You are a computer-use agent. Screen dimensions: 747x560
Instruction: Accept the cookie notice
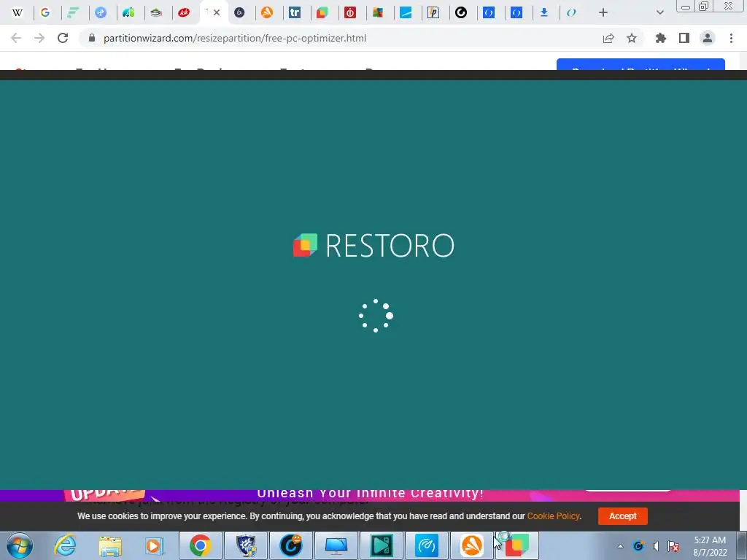[x=623, y=516]
